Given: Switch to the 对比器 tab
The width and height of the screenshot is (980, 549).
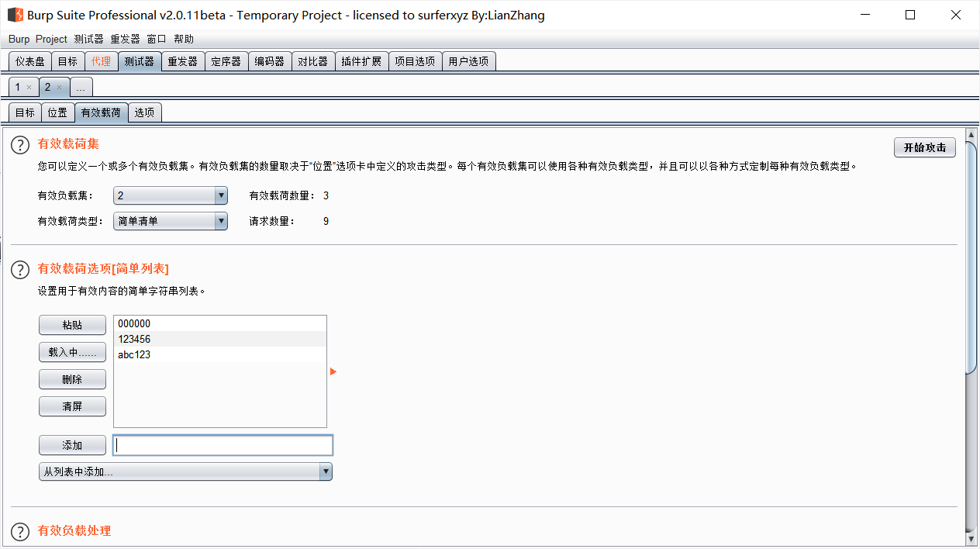Looking at the screenshot, I should point(313,61).
